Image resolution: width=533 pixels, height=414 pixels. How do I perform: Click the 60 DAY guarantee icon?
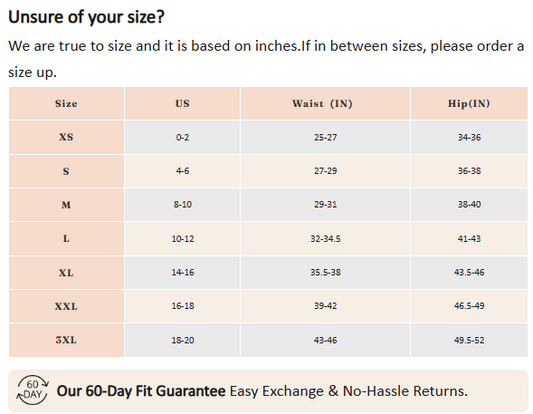tap(32, 390)
